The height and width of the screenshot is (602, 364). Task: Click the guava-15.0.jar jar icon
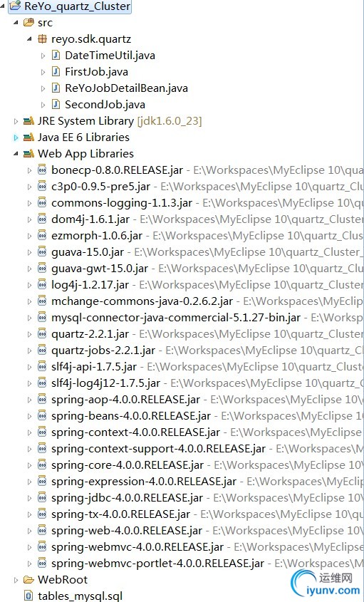tap(42, 252)
